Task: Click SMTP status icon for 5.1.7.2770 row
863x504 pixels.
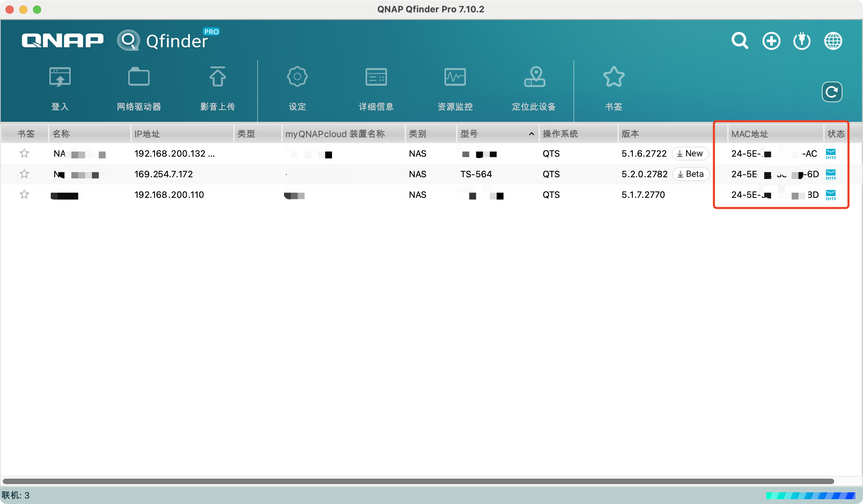Action: pyautogui.click(x=831, y=195)
